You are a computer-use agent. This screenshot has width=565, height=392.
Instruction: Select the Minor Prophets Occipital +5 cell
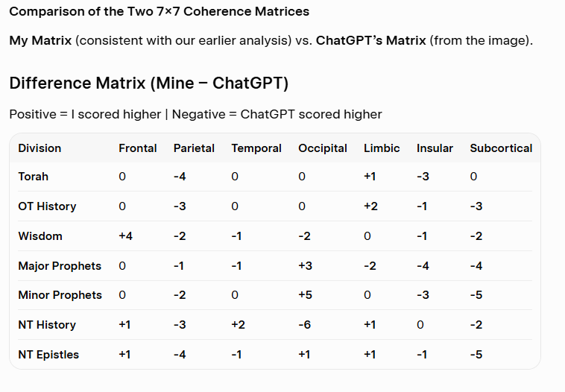(x=305, y=295)
